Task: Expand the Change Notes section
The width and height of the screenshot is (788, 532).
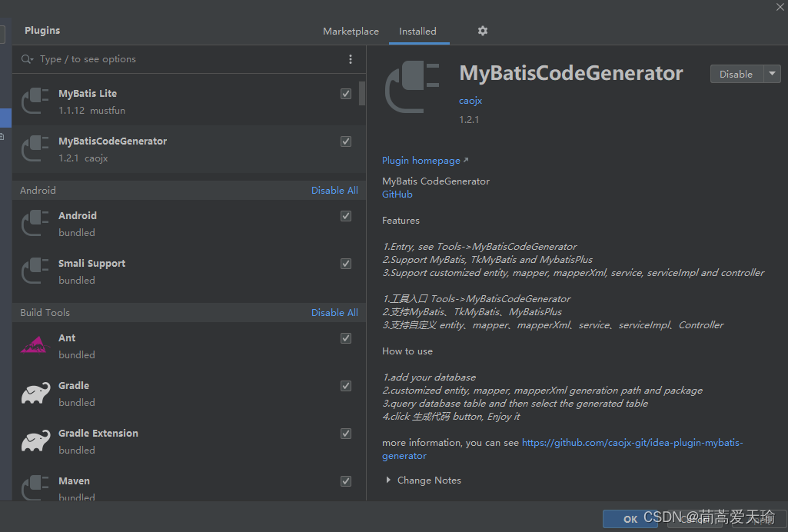Action: [388, 480]
